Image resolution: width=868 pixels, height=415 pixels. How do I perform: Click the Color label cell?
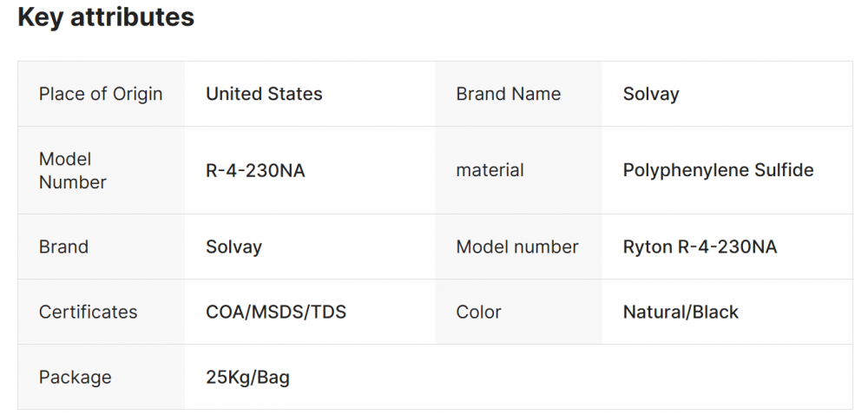[x=478, y=312]
